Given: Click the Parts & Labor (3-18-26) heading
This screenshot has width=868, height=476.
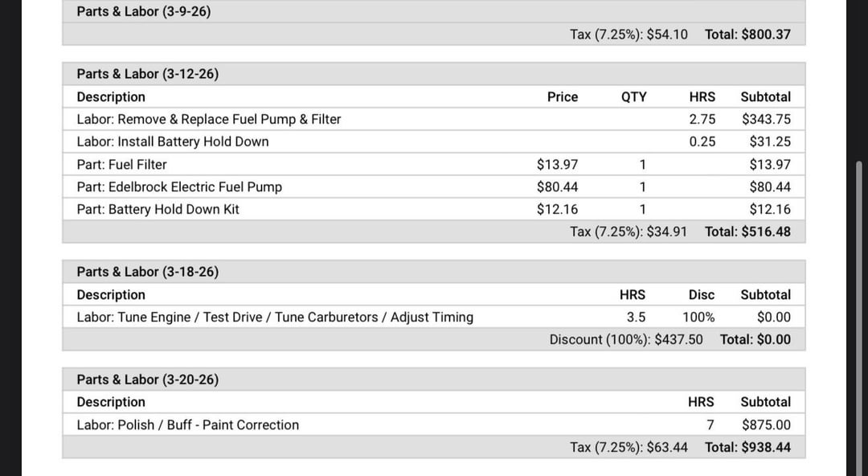Looking at the screenshot, I should [x=147, y=272].
